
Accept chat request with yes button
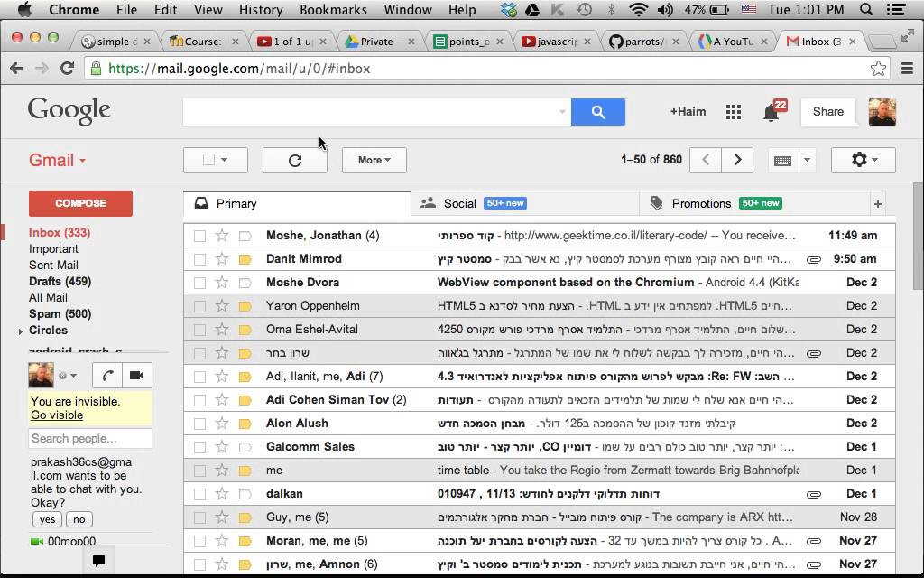[47, 519]
